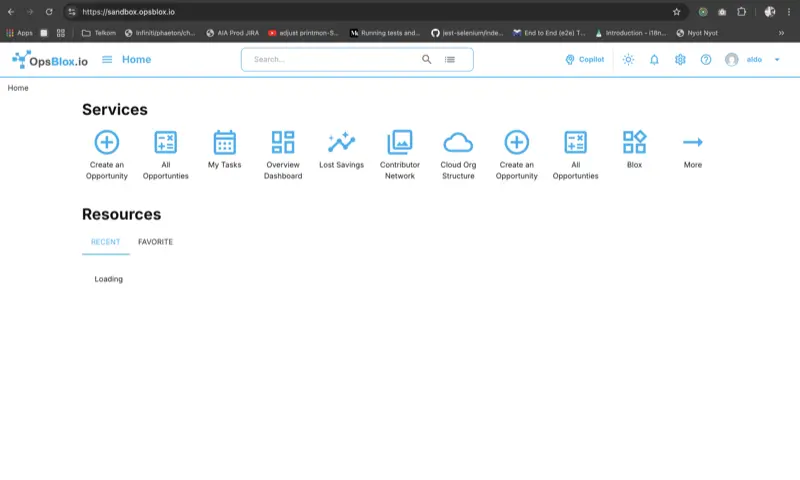Open the first Create an Opportunity service
Image resolution: width=800 pixels, height=480 pixels.
(107, 155)
